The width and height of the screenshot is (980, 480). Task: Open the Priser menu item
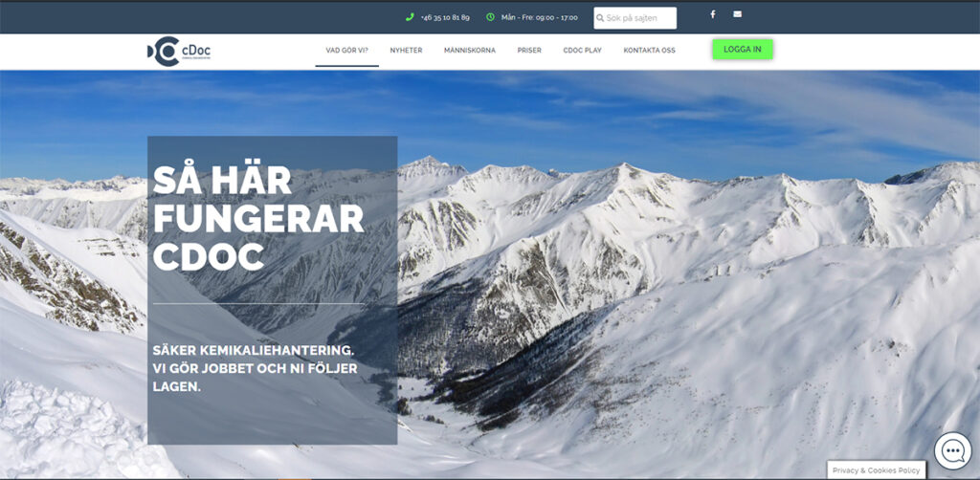pos(529,51)
